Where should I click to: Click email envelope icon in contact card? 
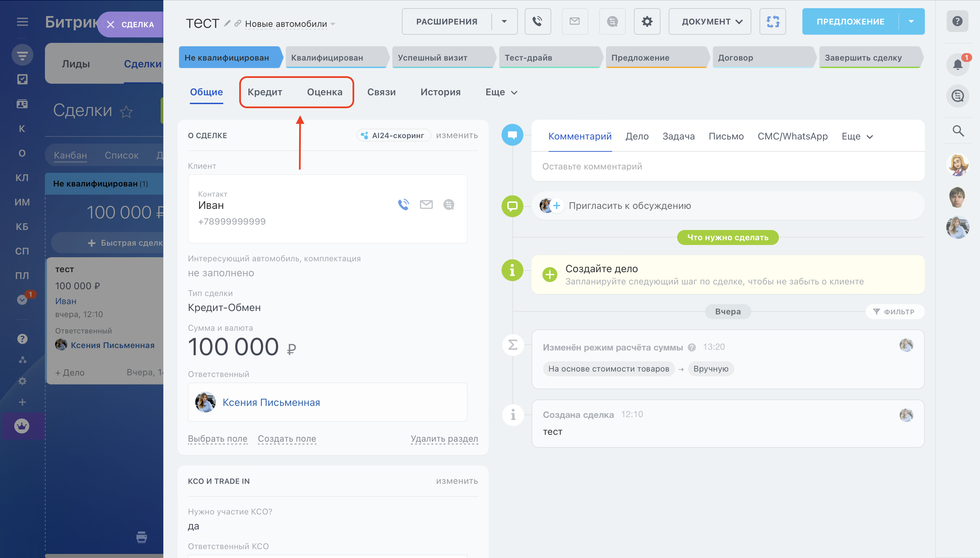coord(426,204)
